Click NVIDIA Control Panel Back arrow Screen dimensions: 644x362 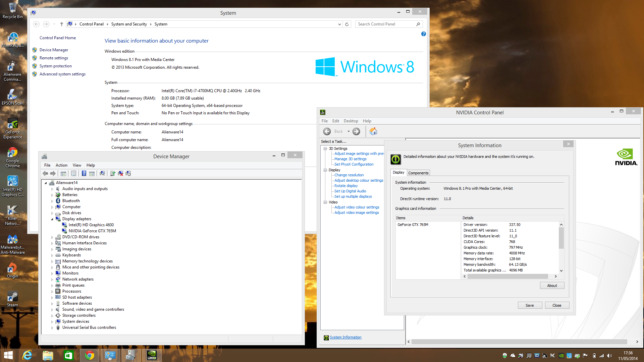point(327,131)
